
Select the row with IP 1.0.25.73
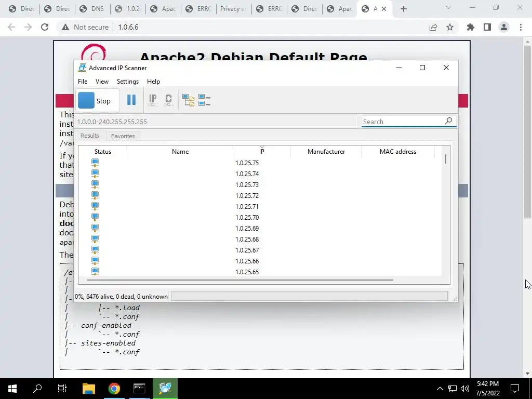click(260, 184)
